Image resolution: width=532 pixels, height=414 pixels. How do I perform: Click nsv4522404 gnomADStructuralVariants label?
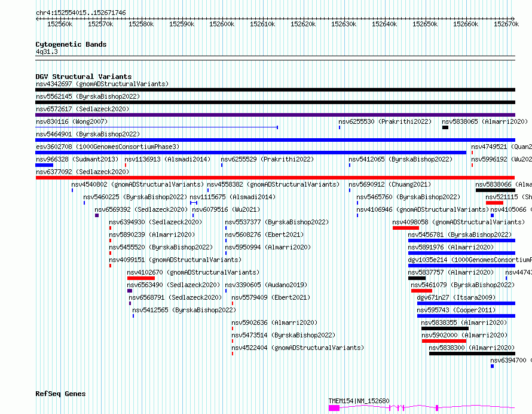(x=298, y=348)
